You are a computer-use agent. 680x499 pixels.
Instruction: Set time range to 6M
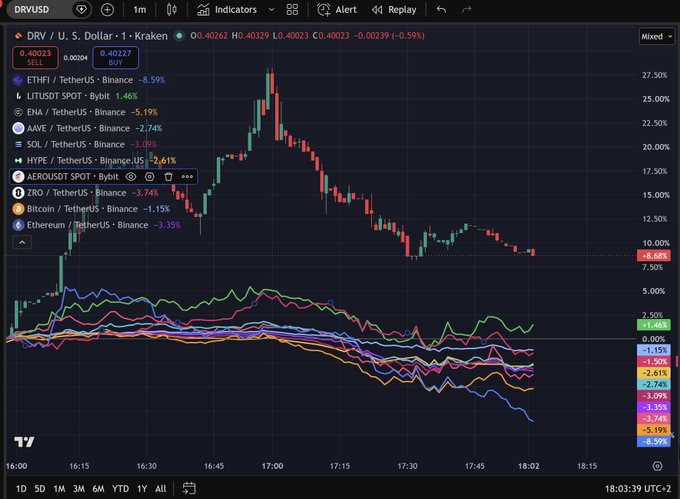pyautogui.click(x=98, y=489)
